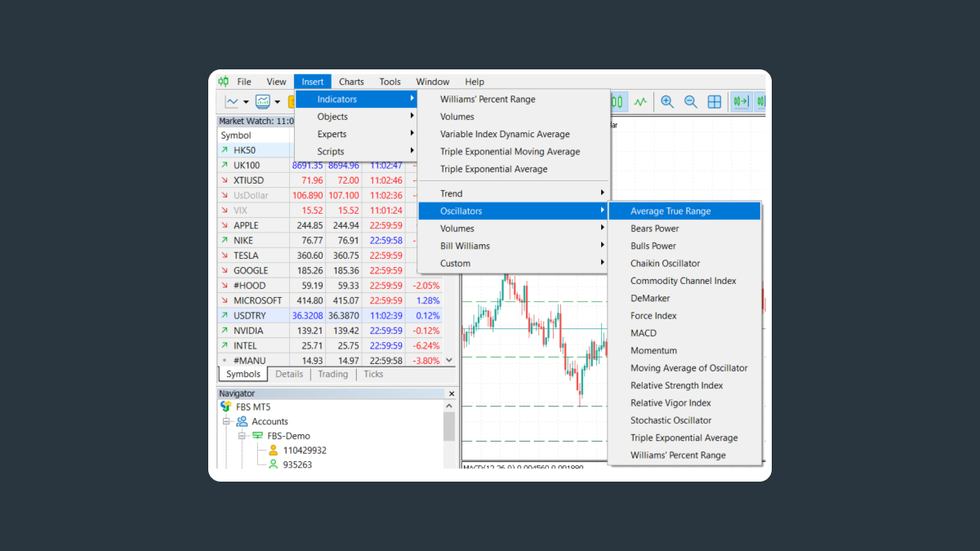
Task: Click orange user icon of account 110429932
Action: pyautogui.click(x=274, y=450)
